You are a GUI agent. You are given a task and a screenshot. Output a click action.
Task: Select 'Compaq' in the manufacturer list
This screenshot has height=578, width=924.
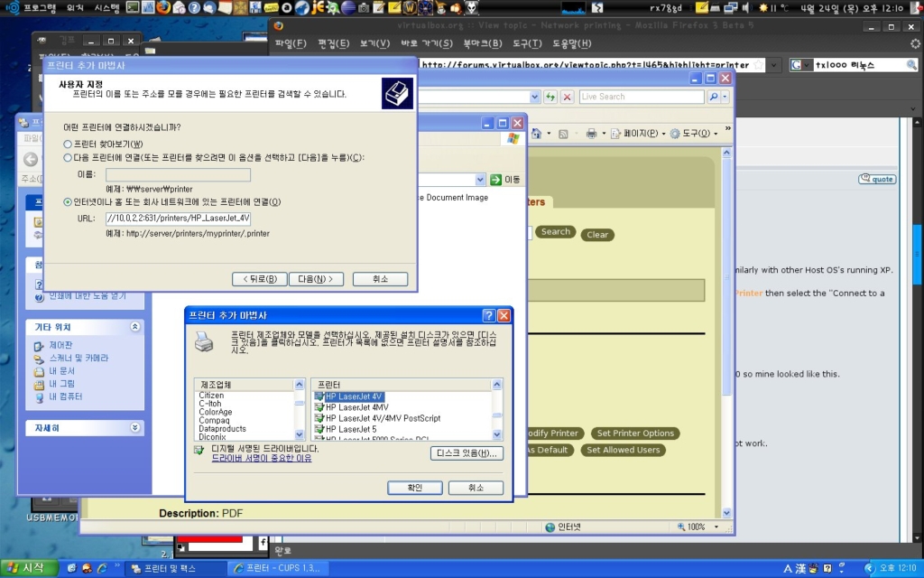click(x=214, y=421)
